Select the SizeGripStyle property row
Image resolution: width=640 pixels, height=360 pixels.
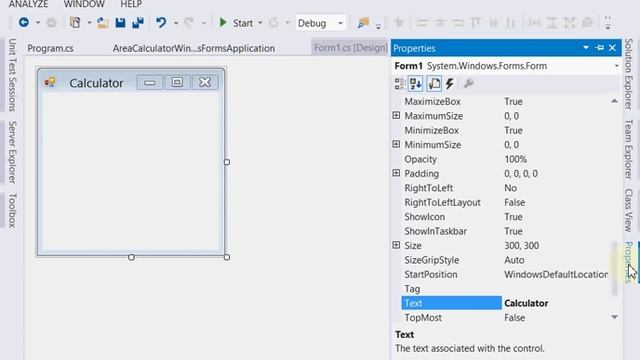506,260
